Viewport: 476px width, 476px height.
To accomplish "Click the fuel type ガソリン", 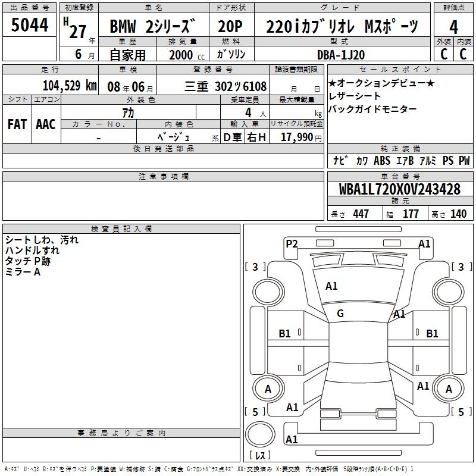I will coord(231,54).
